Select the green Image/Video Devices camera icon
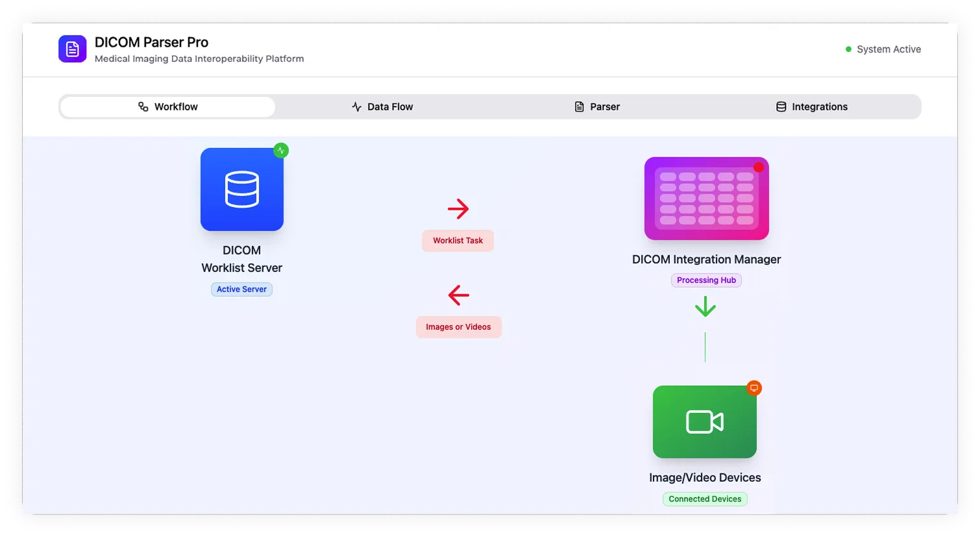Viewport: 980px width, 537px height. pyautogui.click(x=705, y=422)
